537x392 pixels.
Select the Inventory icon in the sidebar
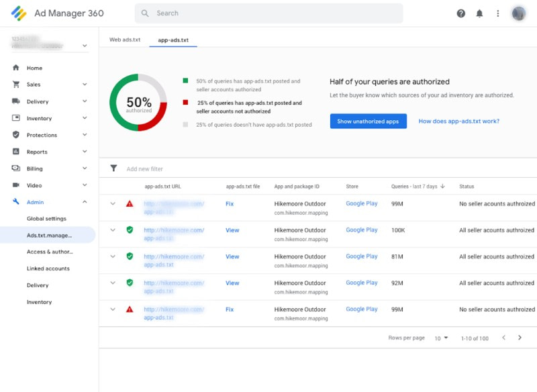pyautogui.click(x=15, y=118)
